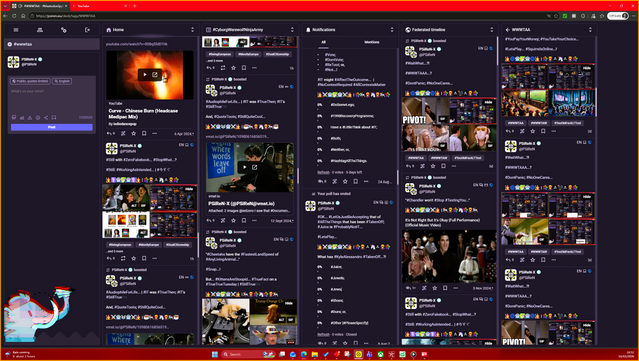Expand WWWTAA column settings toggle
The image size is (639, 361).
point(590,30)
